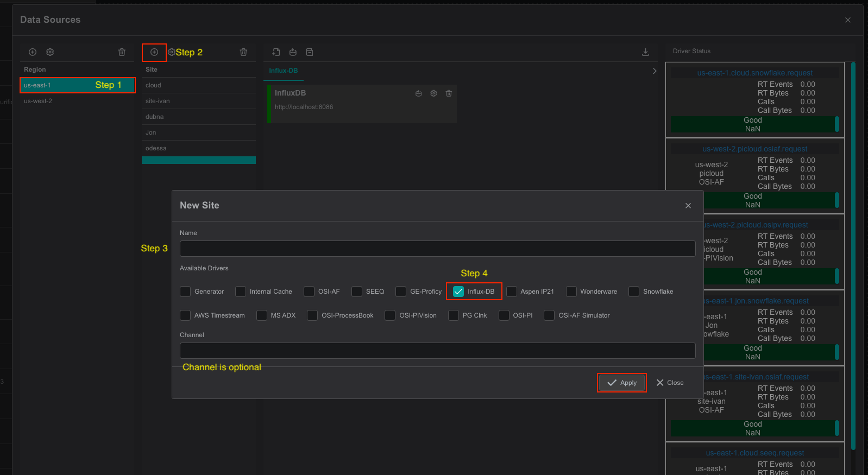Close the Data Sources window

[x=848, y=20]
